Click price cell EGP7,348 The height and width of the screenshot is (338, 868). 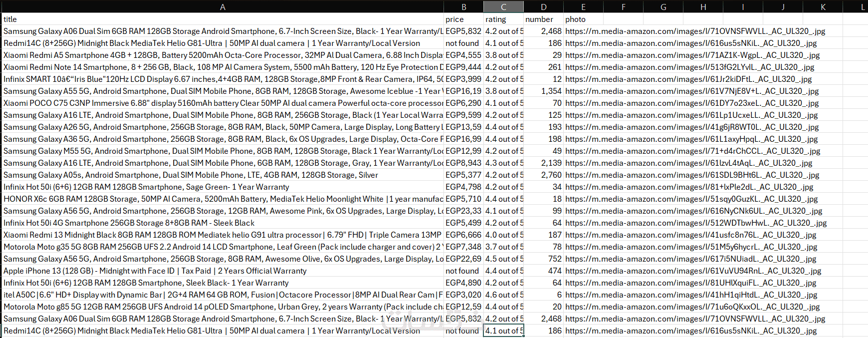point(463,247)
